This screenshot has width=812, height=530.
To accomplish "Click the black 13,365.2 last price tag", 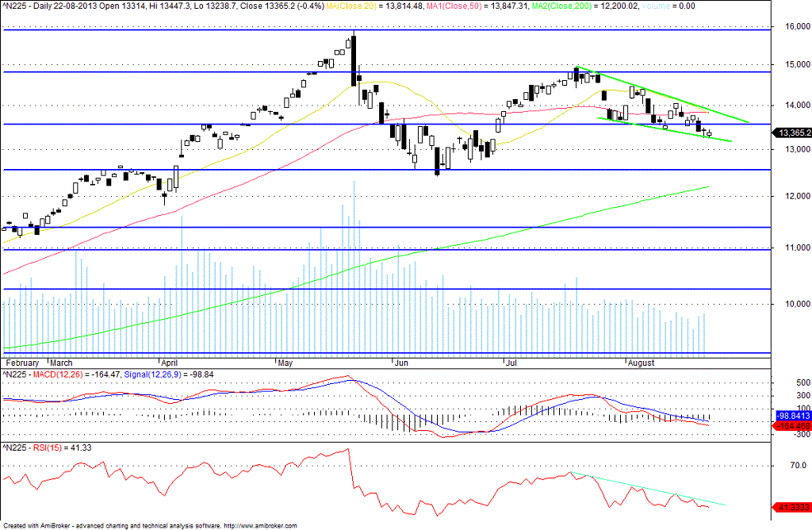I will point(792,133).
